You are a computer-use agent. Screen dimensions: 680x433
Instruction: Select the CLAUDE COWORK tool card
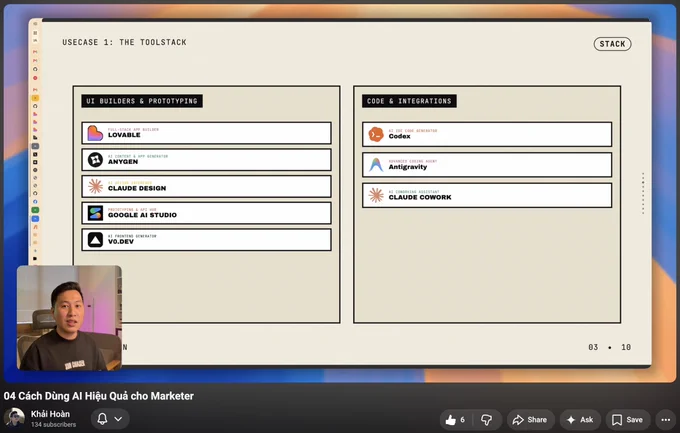487,195
